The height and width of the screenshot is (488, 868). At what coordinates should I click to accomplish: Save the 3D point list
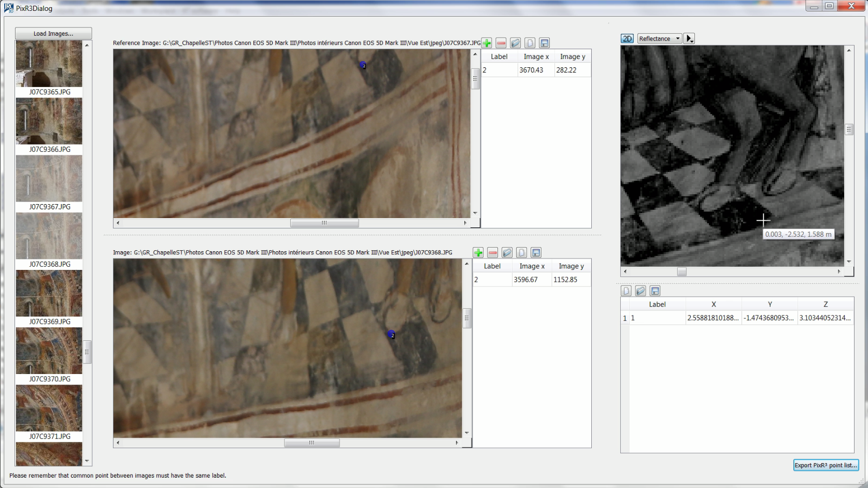(655, 291)
